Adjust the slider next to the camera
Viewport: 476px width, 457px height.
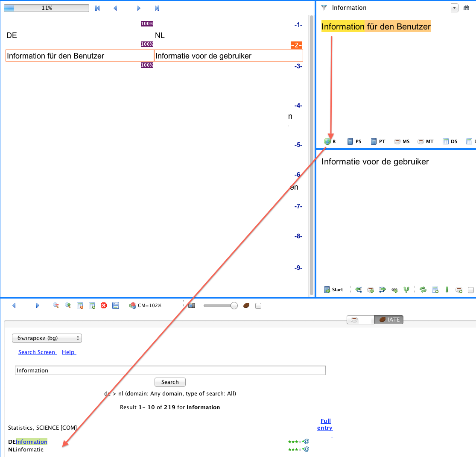tap(234, 305)
